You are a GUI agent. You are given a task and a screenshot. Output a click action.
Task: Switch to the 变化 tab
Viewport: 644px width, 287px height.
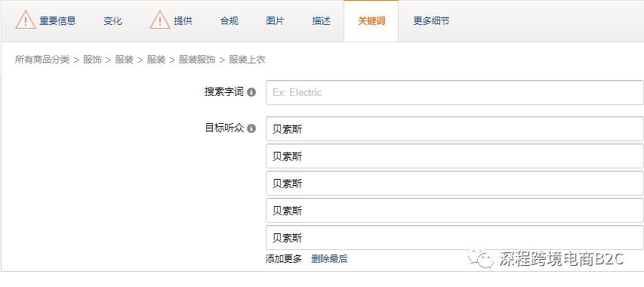pos(112,21)
